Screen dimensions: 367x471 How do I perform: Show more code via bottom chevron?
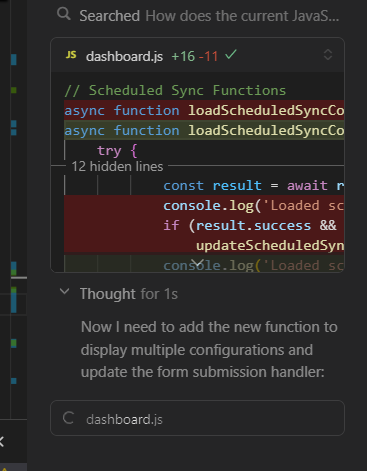click(x=198, y=263)
